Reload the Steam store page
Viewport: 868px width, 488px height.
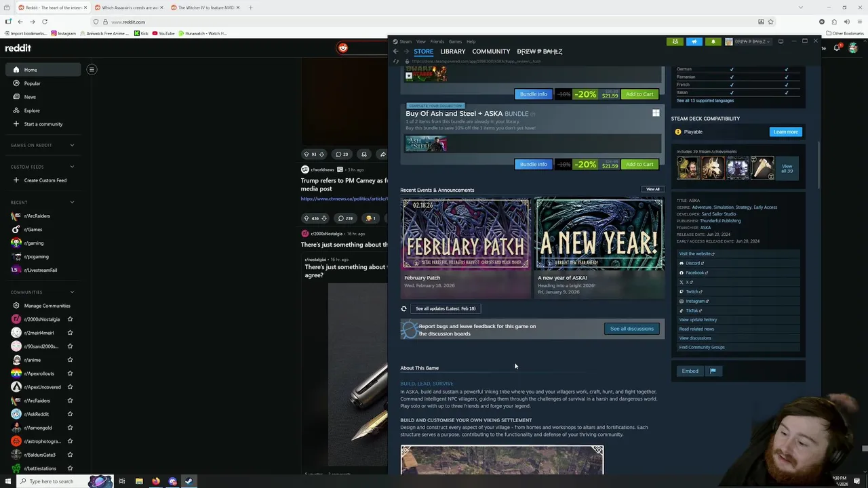[396, 61]
